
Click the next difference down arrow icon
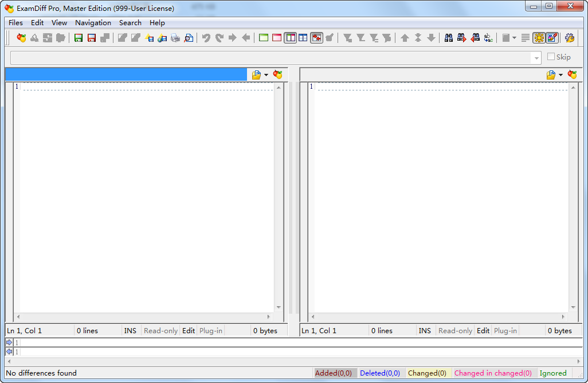[431, 38]
